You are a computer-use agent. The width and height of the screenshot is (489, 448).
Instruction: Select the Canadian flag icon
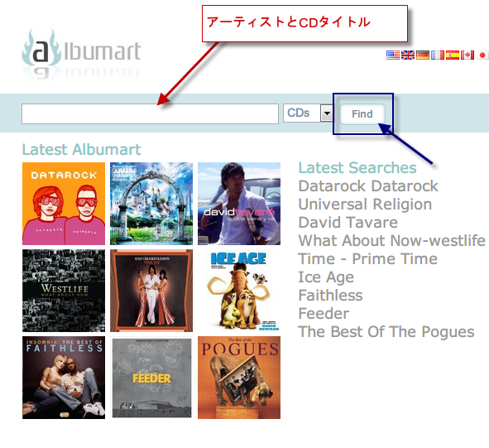point(467,55)
